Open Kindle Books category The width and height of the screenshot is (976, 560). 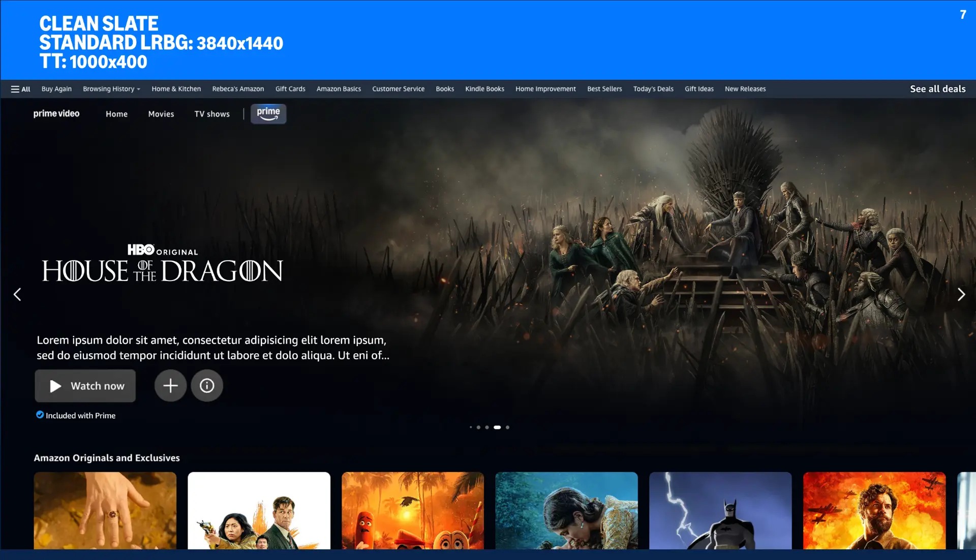(484, 89)
